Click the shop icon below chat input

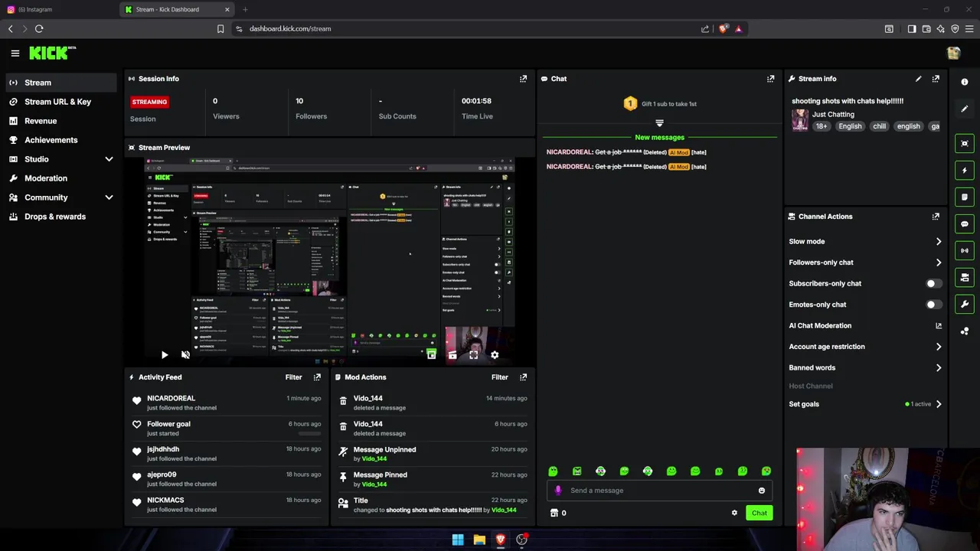click(554, 513)
